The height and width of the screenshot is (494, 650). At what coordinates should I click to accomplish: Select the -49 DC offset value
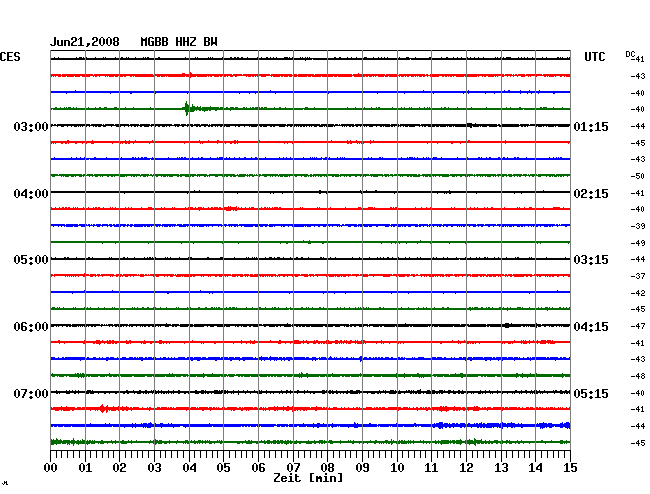click(638, 243)
